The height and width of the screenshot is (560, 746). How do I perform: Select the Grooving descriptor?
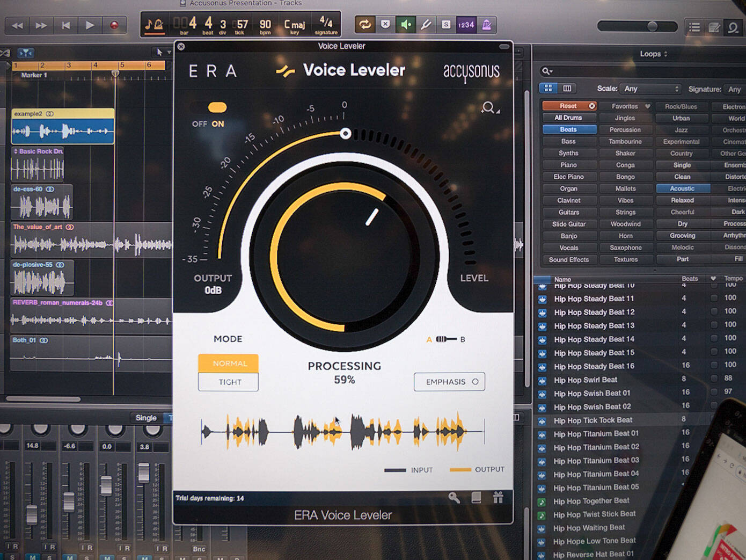[x=682, y=236]
